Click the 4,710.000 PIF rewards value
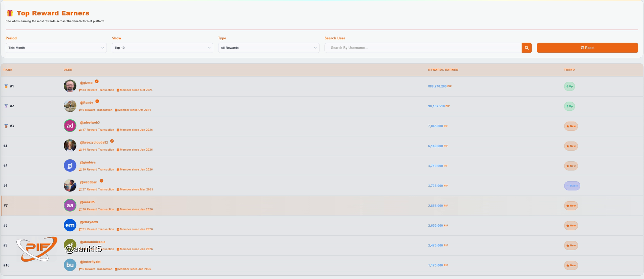The image size is (644, 279). [438, 166]
